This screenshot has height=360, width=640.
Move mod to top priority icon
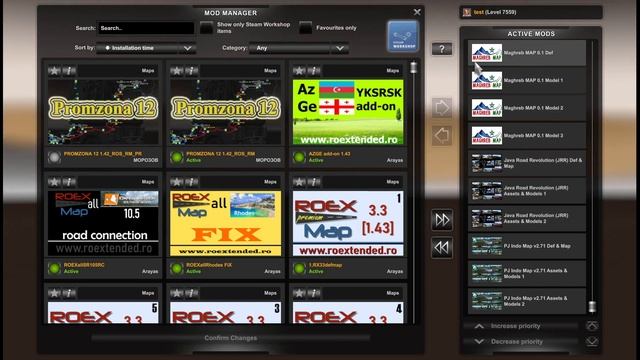click(592, 326)
